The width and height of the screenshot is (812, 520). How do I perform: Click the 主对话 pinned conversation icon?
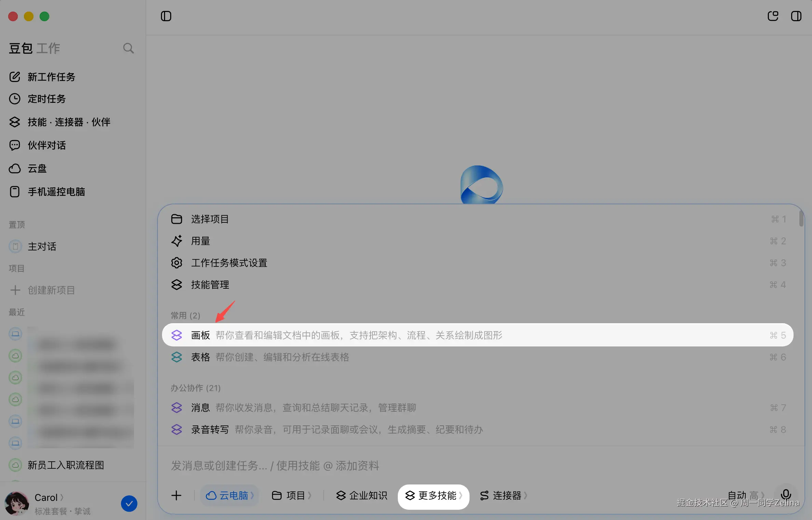(x=15, y=246)
